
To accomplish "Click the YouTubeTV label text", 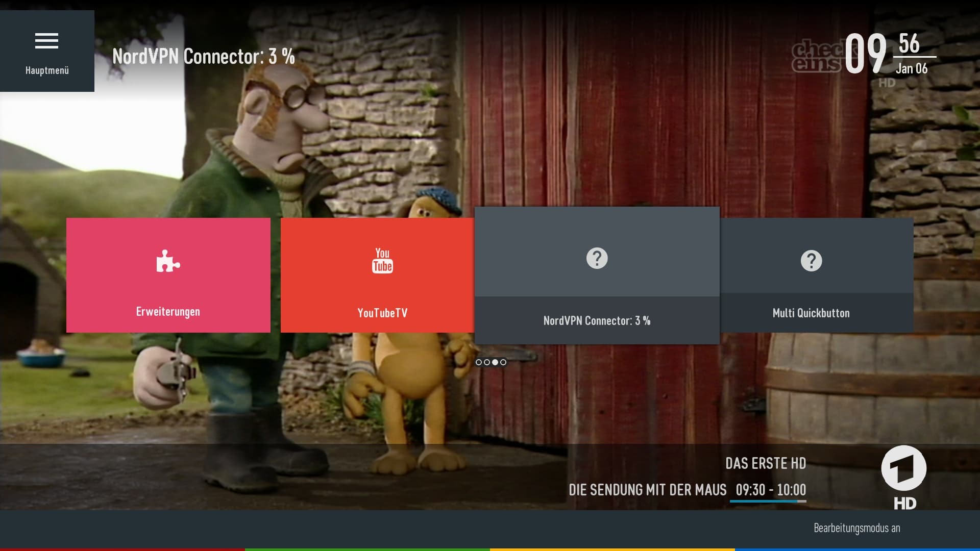I will (x=382, y=313).
